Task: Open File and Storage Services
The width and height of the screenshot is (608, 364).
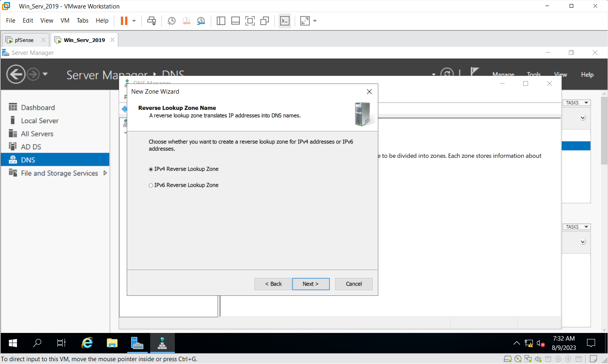Action: pyautogui.click(x=59, y=173)
